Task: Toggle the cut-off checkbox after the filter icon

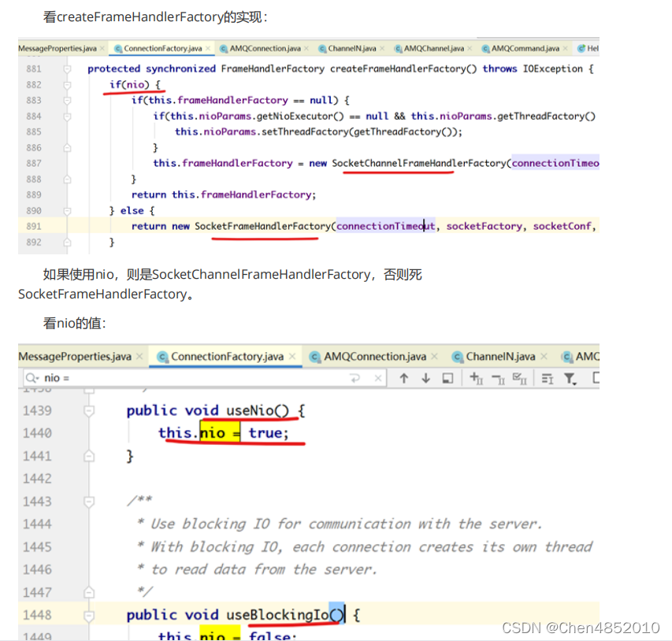Action: [x=596, y=378]
